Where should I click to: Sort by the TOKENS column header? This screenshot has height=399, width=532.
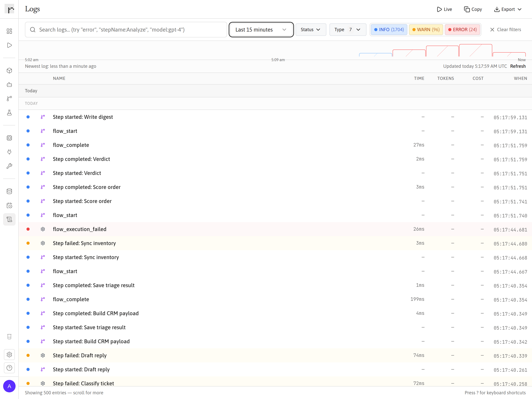pyautogui.click(x=445, y=79)
